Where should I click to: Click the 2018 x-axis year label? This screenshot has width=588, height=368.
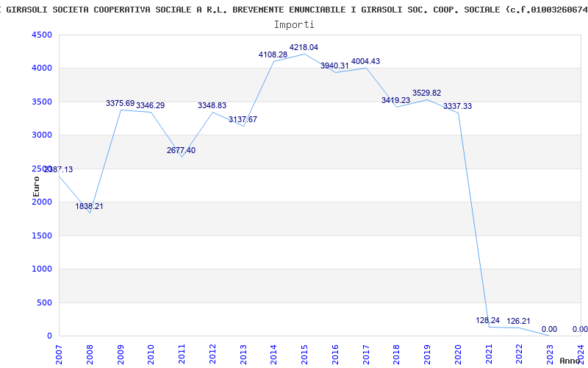[396, 354]
